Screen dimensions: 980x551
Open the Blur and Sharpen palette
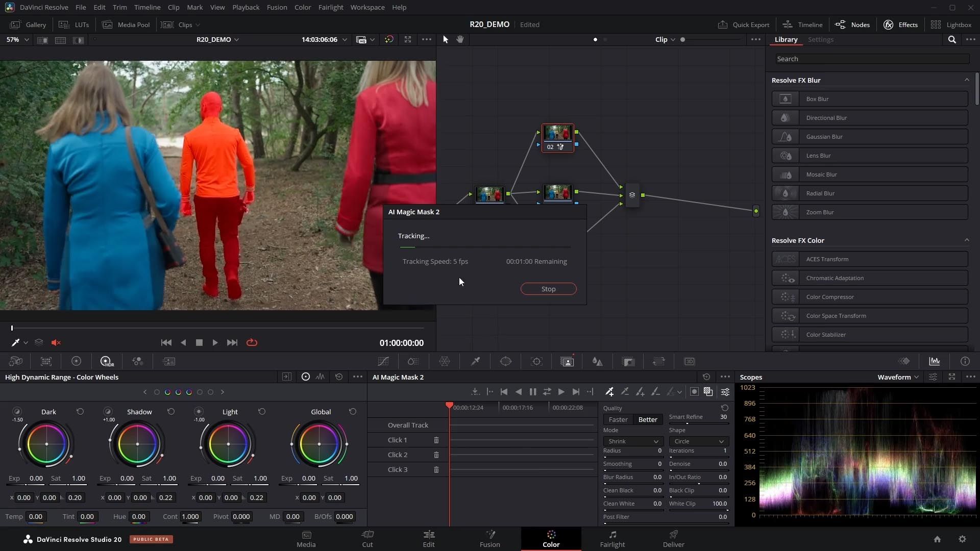point(598,361)
